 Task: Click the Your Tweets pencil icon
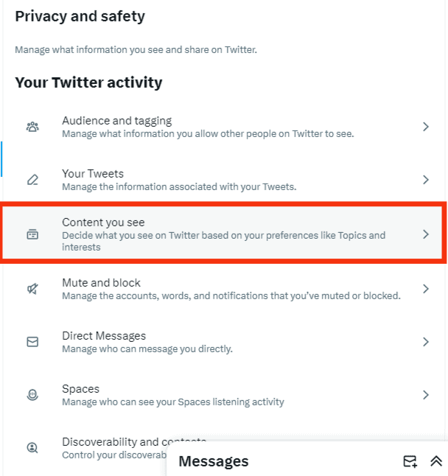(32, 180)
